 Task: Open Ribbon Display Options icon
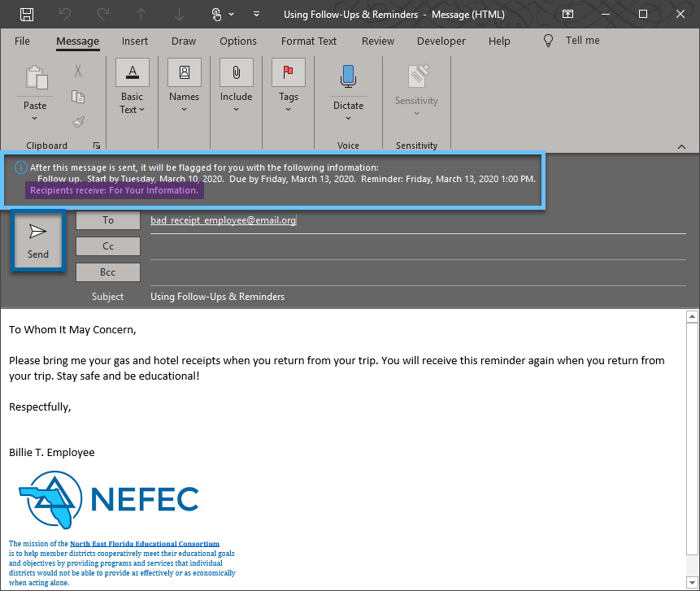click(x=567, y=15)
